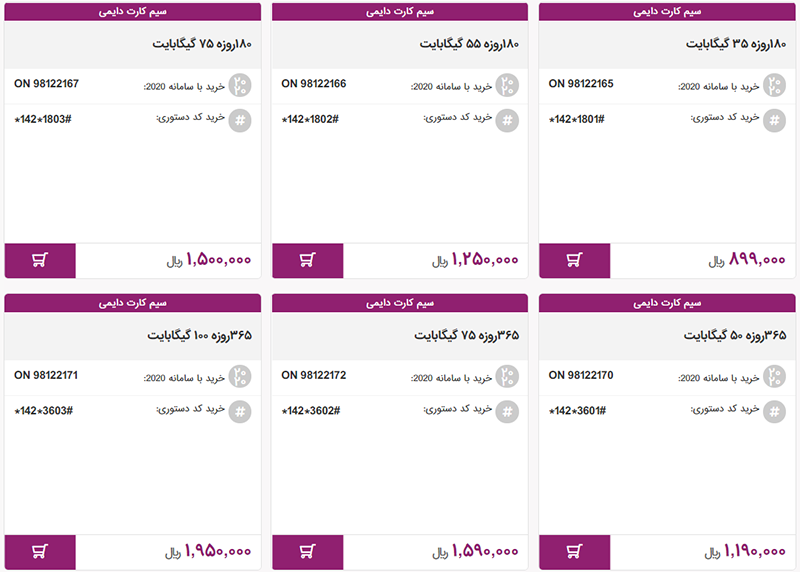Image resolution: width=800 pixels, height=572 pixels.
Task: Click 2020 icon in ON 98122165 card
Action: (x=774, y=85)
